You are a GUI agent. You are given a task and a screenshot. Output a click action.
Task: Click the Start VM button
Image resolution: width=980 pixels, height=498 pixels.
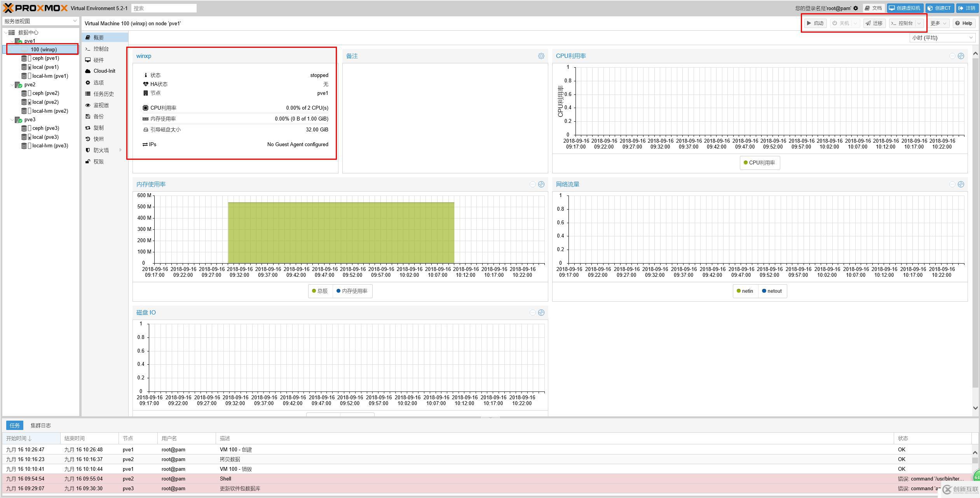(x=815, y=23)
